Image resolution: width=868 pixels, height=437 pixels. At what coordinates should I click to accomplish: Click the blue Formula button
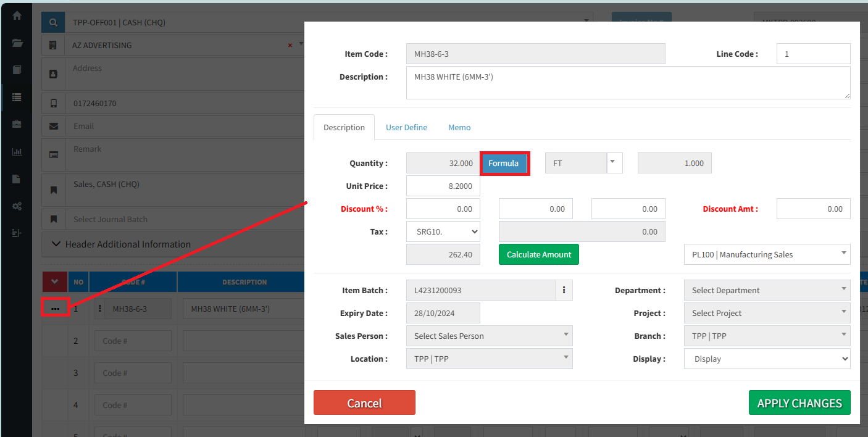coord(504,164)
